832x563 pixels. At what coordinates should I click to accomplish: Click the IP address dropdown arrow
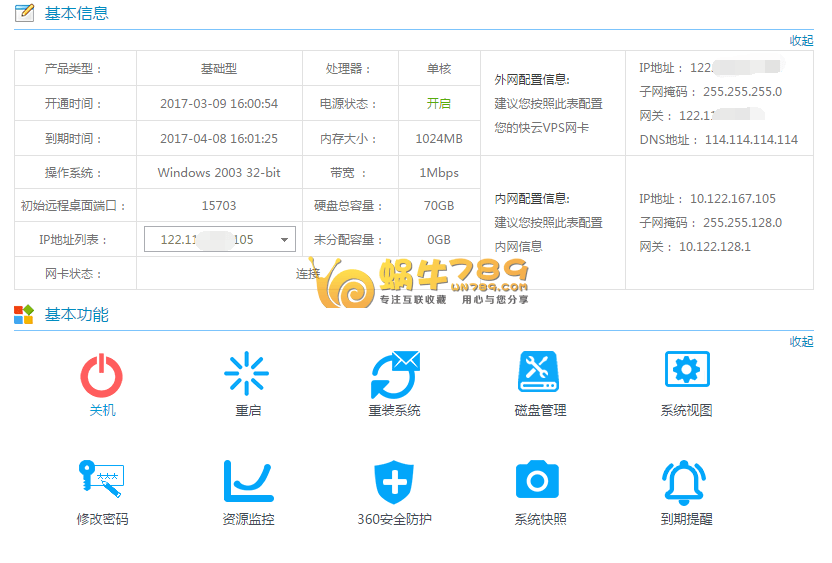[x=284, y=240]
